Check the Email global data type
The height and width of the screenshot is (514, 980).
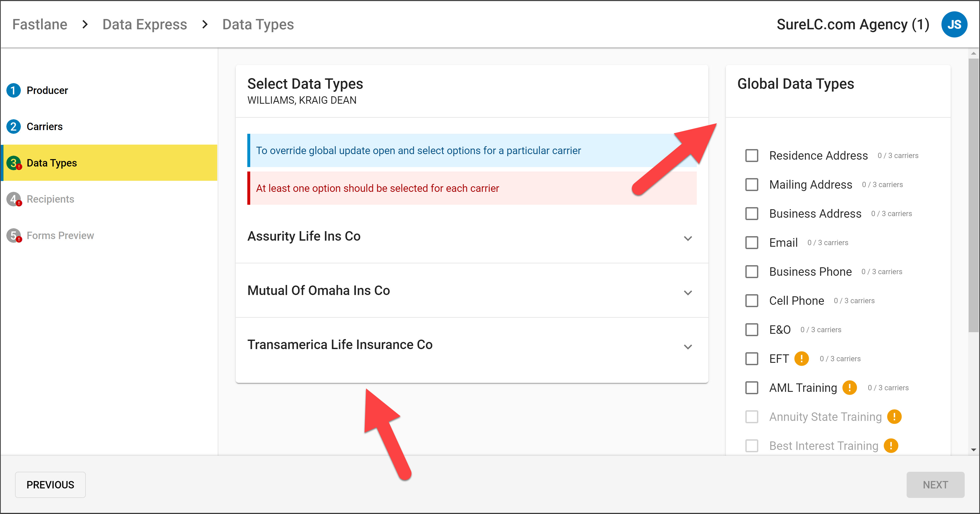click(751, 242)
